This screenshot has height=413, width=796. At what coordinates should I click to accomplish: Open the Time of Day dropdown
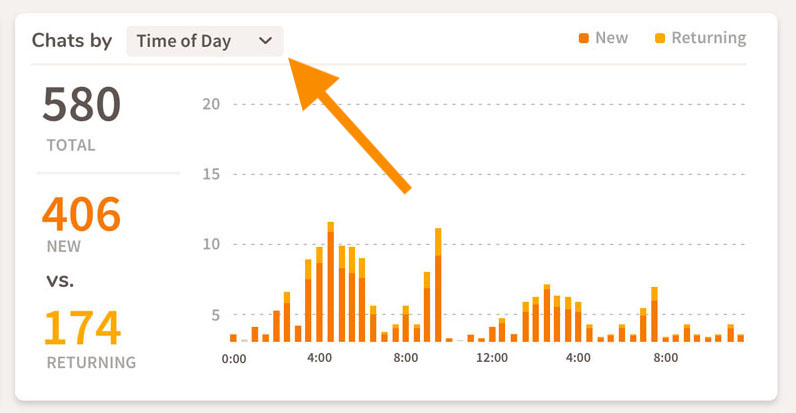(x=205, y=41)
